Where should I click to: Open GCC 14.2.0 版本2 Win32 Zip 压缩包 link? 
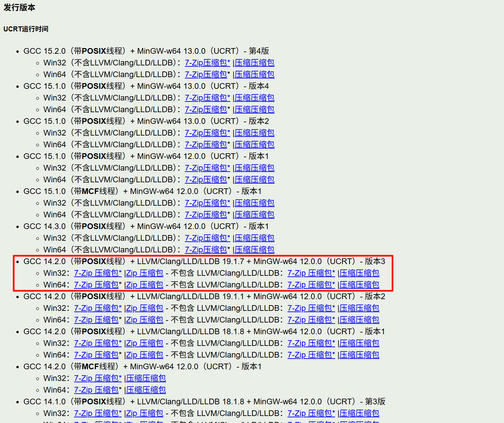[145, 308]
